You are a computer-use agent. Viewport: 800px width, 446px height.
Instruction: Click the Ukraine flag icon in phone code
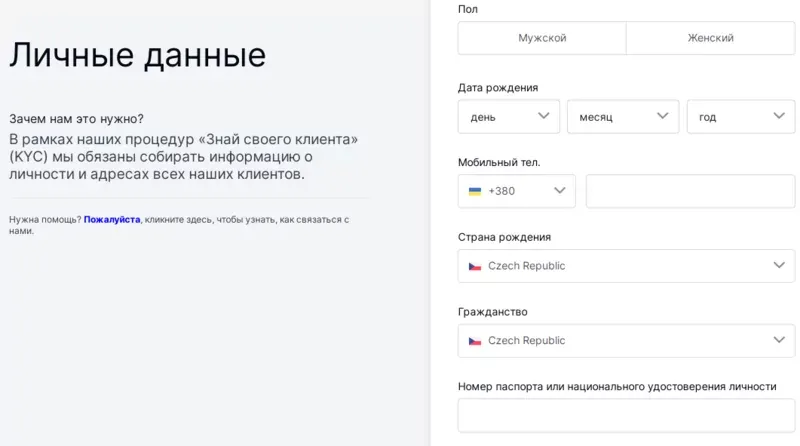pos(475,191)
